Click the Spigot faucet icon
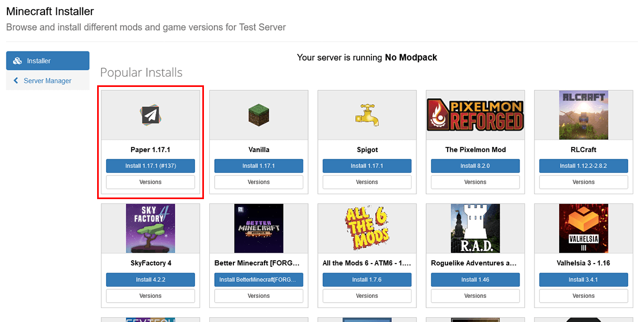 click(367, 115)
